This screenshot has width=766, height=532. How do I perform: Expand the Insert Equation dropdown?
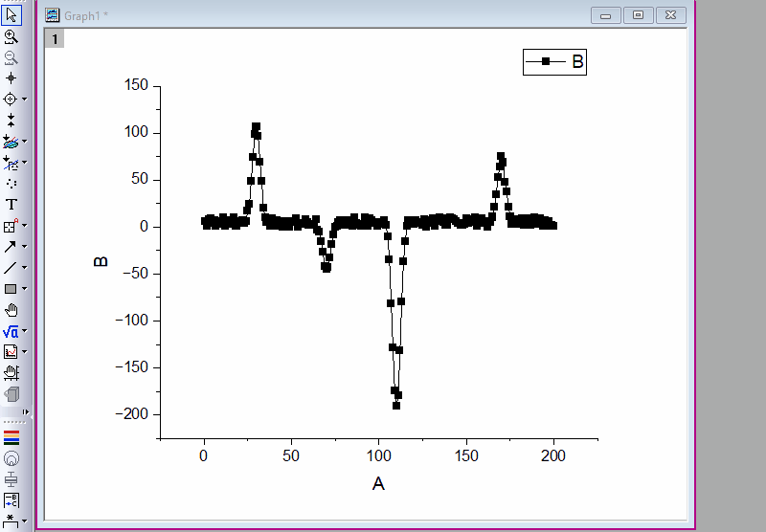(x=25, y=331)
